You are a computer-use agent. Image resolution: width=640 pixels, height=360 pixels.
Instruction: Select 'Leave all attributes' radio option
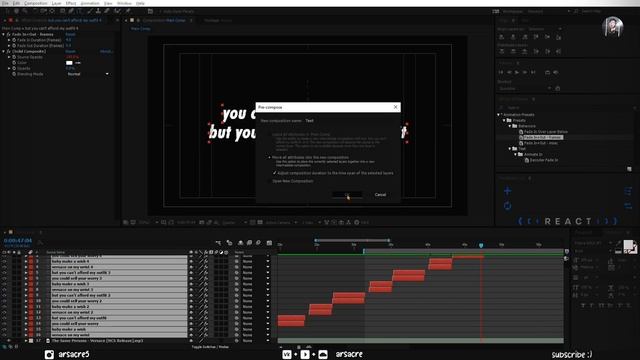pos(269,134)
